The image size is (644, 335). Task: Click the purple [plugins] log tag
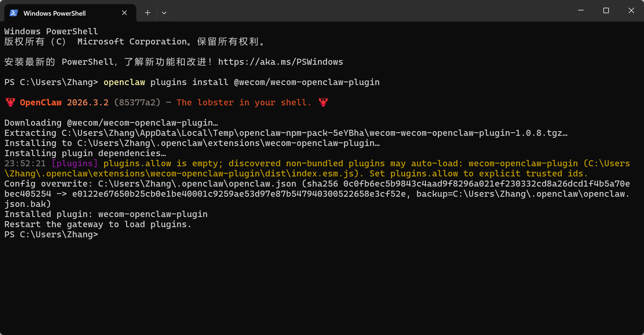pos(75,164)
